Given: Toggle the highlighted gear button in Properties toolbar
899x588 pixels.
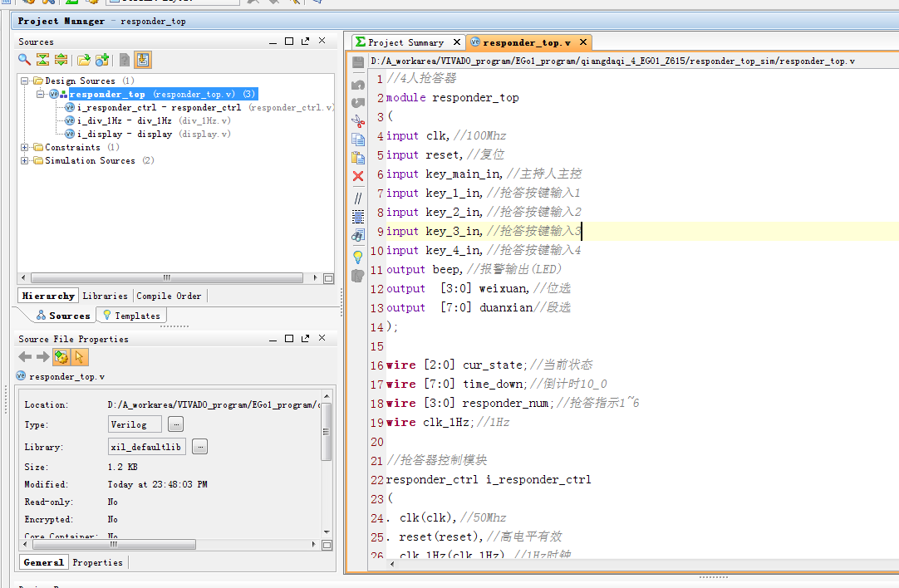Looking at the screenshot, I should 61,357.
